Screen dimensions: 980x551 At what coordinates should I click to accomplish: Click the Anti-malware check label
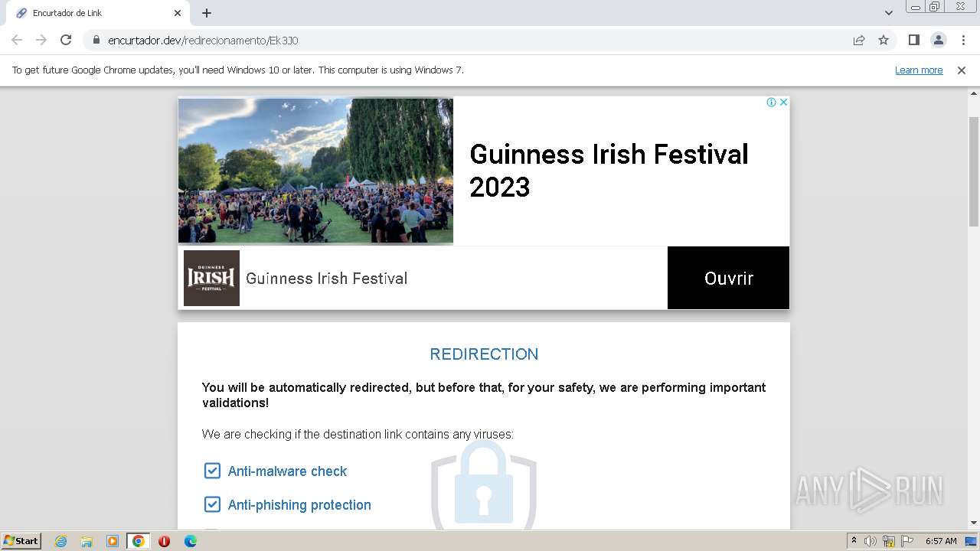tap(287, 471)
